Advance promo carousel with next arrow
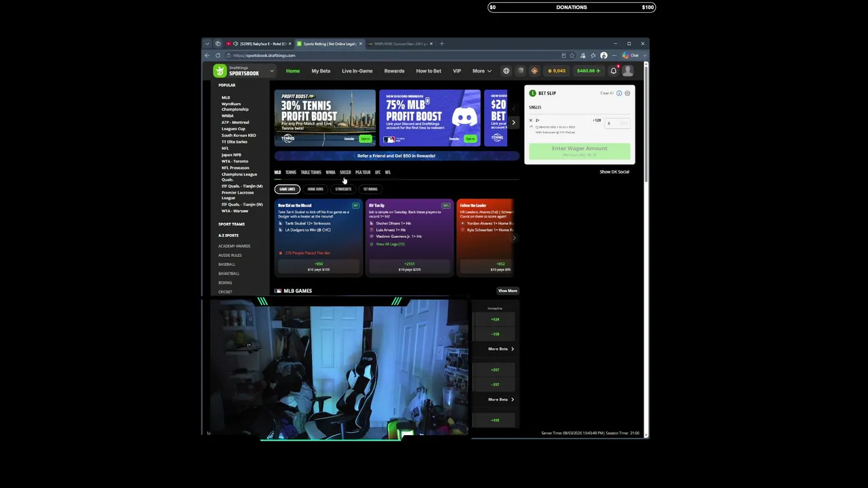The width and height of the screenshot is (868, 488). point(513,123)
